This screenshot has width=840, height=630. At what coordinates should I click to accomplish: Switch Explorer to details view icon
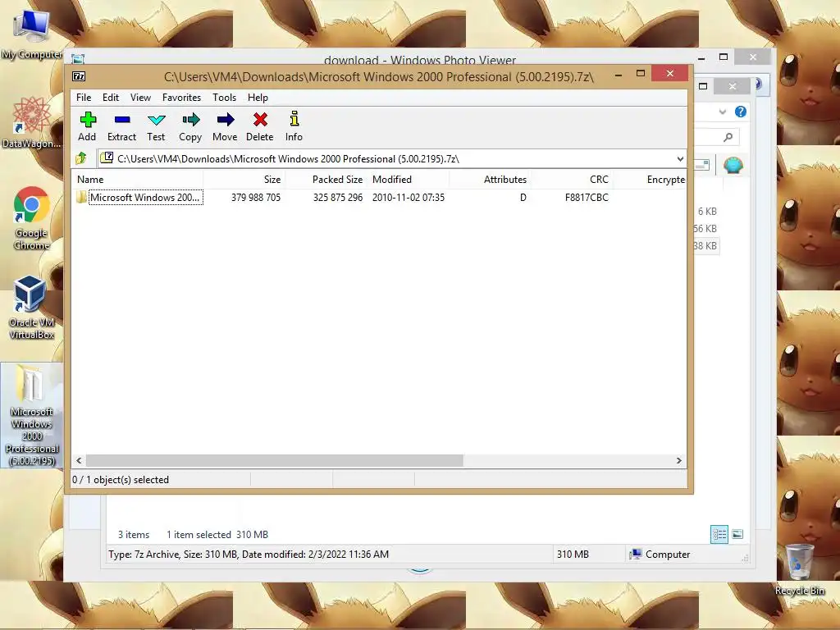(719, 534)
